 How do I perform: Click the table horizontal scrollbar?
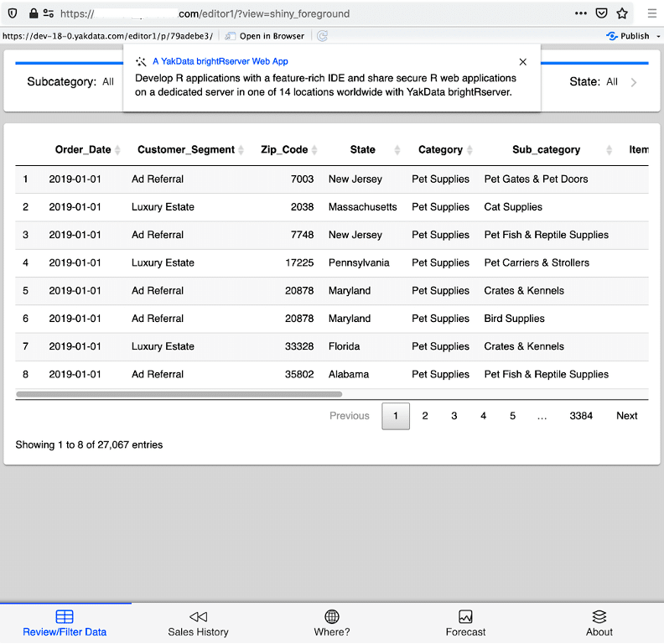[x=179, y=393]
